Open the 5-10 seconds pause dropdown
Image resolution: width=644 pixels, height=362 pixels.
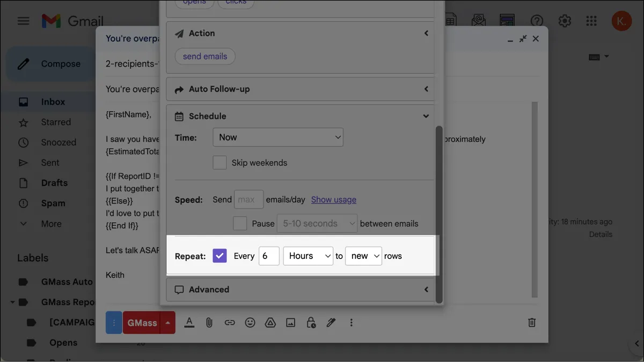[317, 223]
